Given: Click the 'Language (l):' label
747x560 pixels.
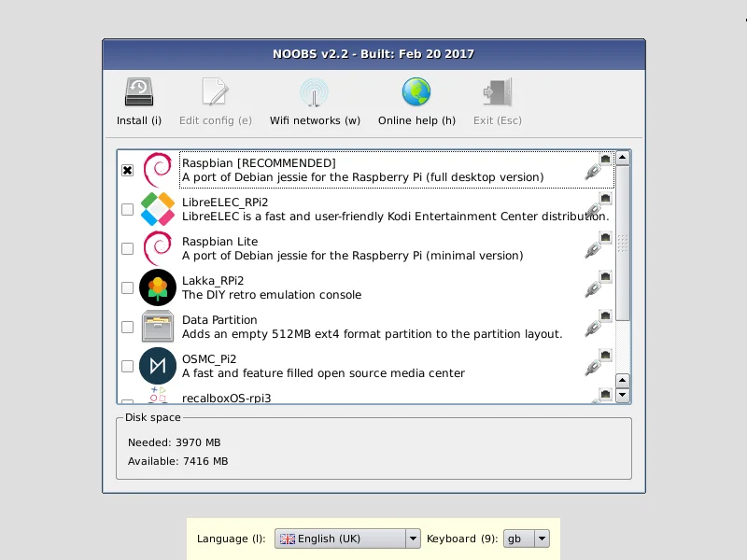Looking at the screenshot, I should click(231, 539).
